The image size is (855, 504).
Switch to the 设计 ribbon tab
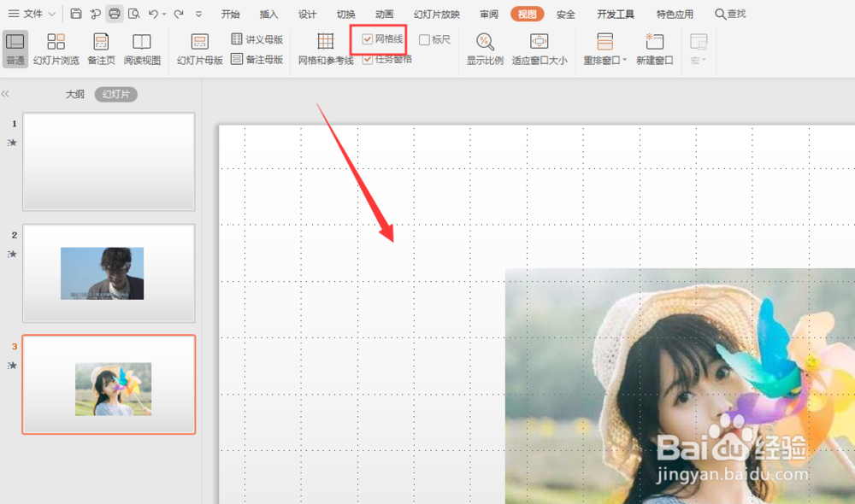pos(308,15)
